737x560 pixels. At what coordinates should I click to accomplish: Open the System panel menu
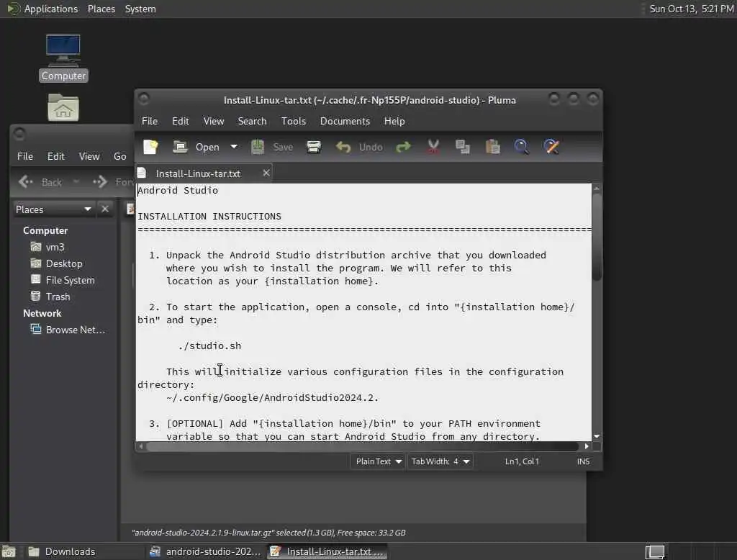[140, 9]
